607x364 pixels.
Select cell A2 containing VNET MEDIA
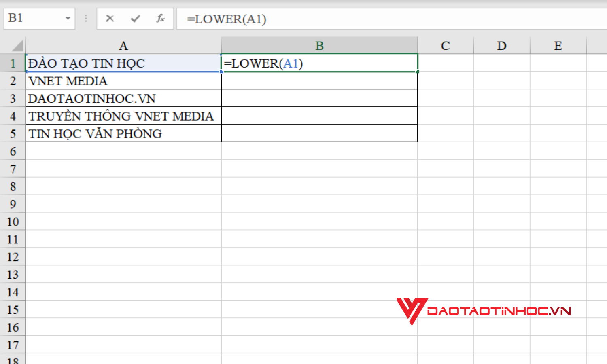click(x=123, y=81)
